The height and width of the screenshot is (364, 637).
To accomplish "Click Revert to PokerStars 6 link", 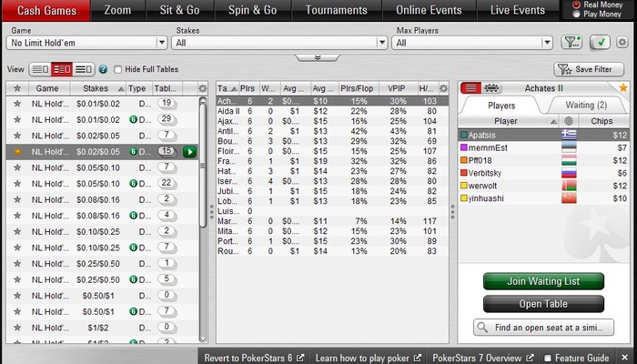I will [254, 358].
